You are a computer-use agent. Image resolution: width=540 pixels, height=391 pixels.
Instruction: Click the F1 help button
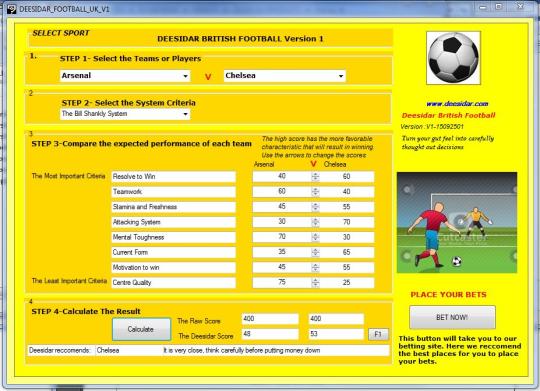378,334
